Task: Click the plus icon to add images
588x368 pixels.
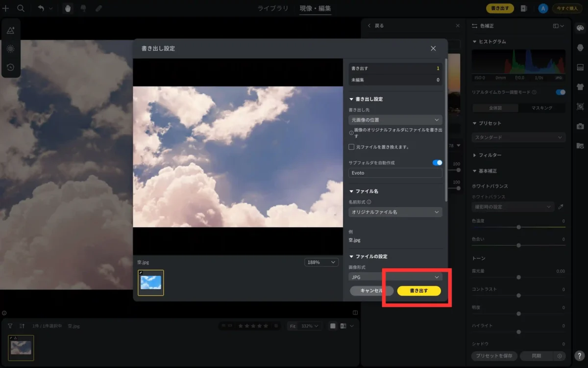Action: [x=6, y=8]
